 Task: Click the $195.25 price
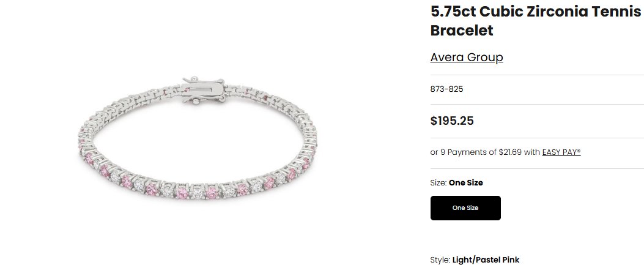(x=452, y=121)
